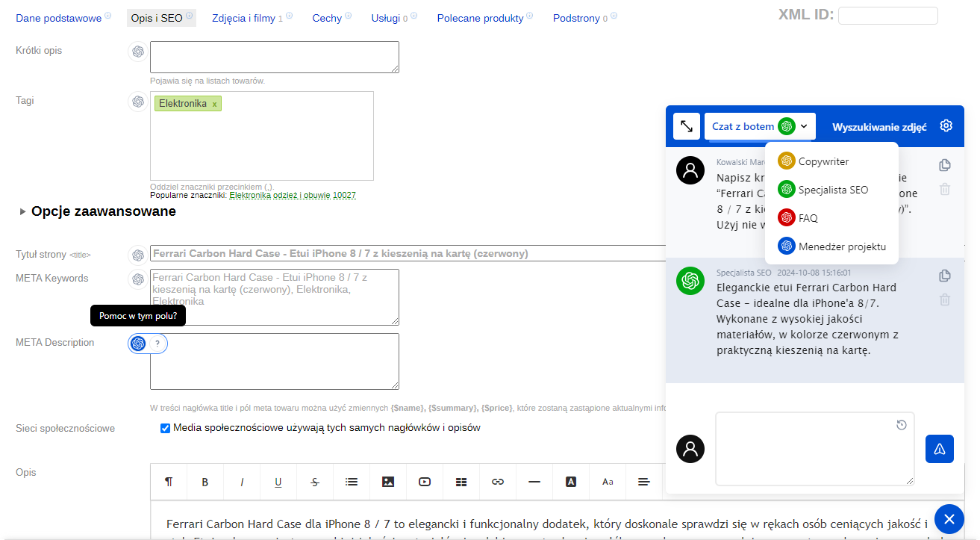The height and width of the screenshot is (540, 980).
Task: Click the paragraph format icon in editor toolbar
Action: point(169,482)
